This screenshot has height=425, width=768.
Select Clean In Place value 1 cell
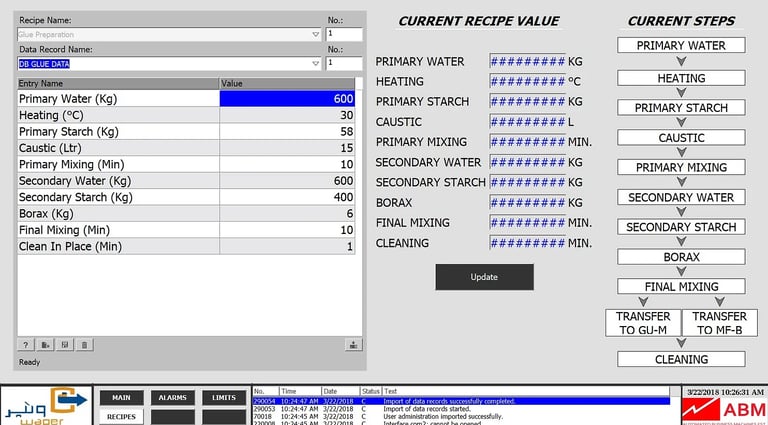point(287,246)
